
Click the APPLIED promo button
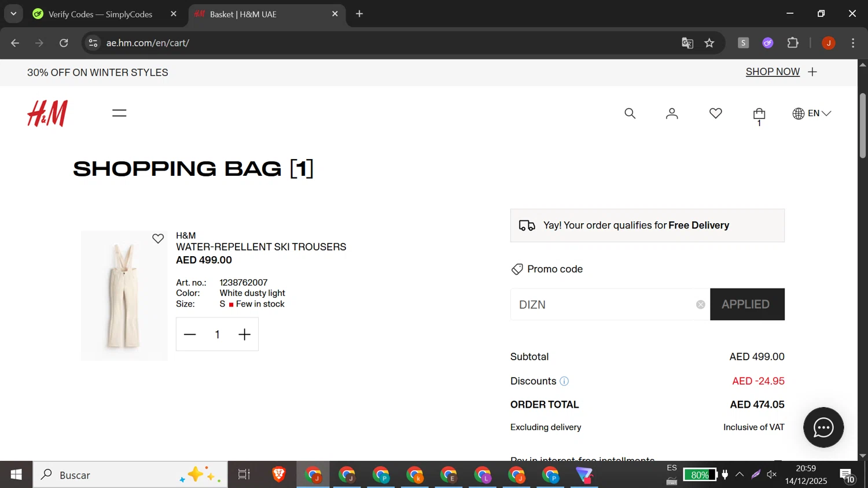[x=747, y=304]
